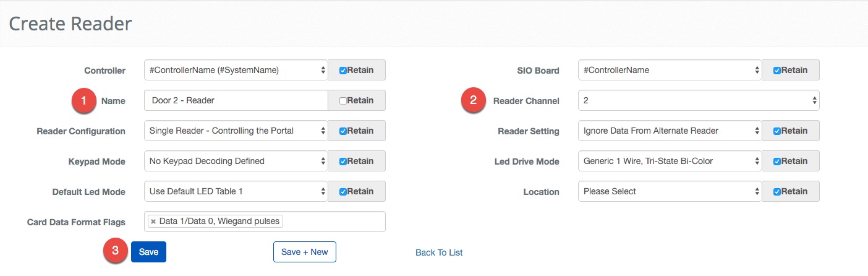Toggle Retain for Location

click(777, 192)
